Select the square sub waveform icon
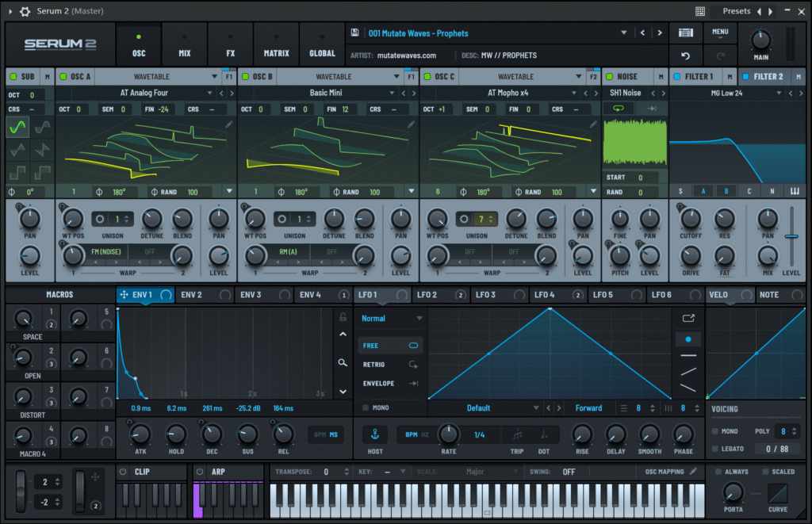The height and width of the screenshot is (524, 812). tap(17, 171)
